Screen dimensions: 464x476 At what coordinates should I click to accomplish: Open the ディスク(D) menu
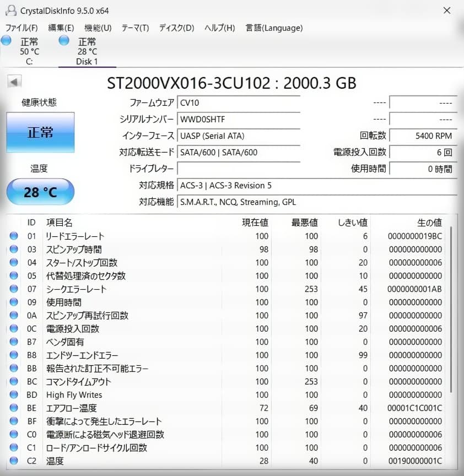tap(176, 28)
